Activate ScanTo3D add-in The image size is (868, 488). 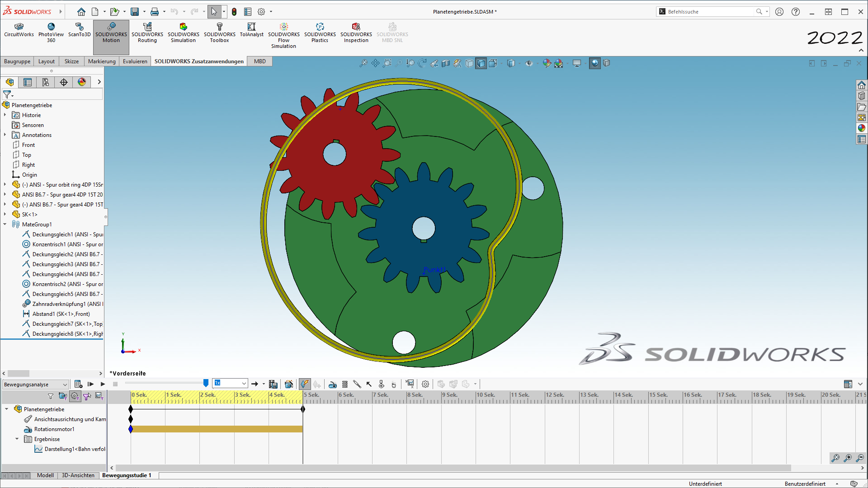click(80, 30)
